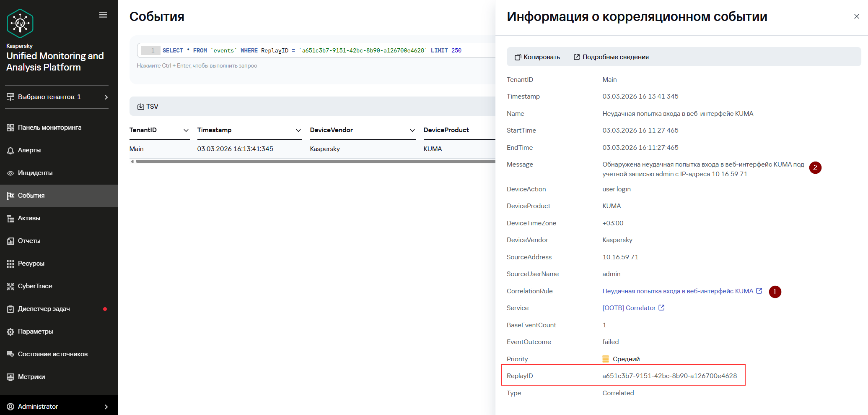Viewport: 868px width, 415px height.
Task: Click the Resources grid icon
Action: click(x=10, y=264)
